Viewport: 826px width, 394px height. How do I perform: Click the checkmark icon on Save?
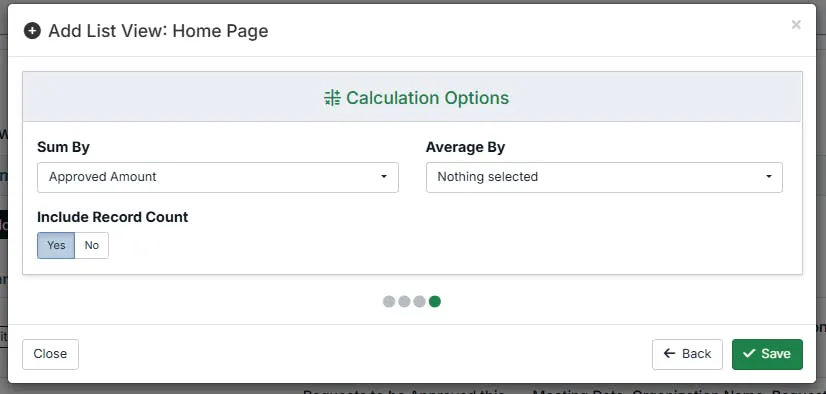pyautogui.click(x=749, y=353)
